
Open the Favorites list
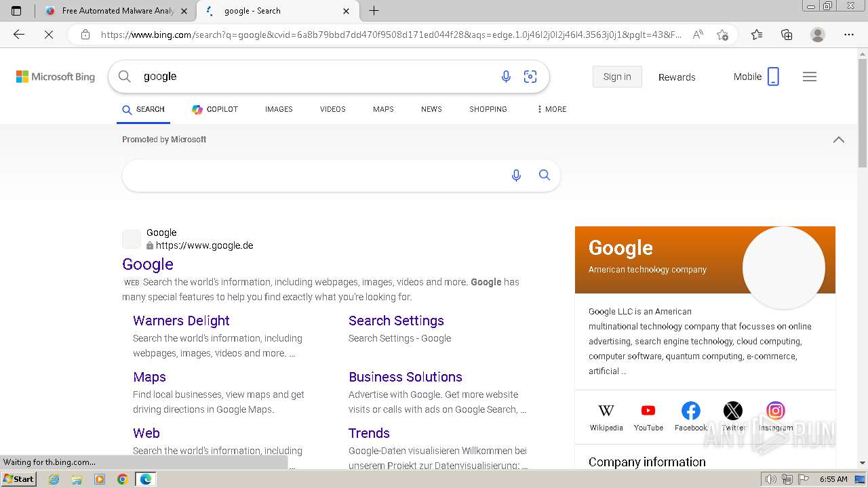pyautogui.click(x=757, y=35)
